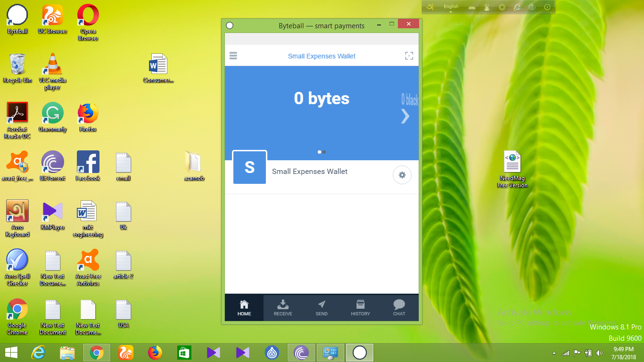The height and width of the screenshot is (362, 644).
Task: Select the email text file icon
Action: tap(123, 166)
